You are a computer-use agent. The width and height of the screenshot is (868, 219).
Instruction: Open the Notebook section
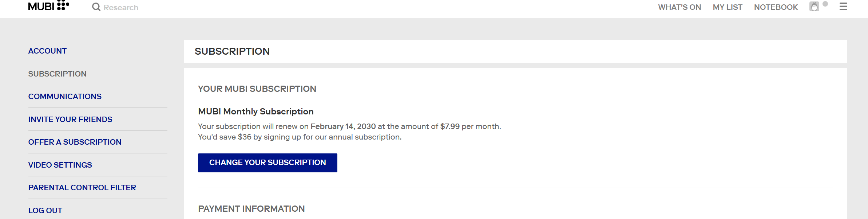[776, 7]
